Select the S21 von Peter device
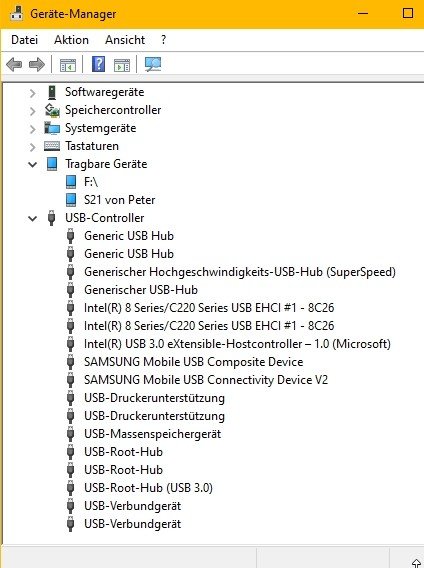Screen dimensions: 424x568 click(x=120, y=200)
